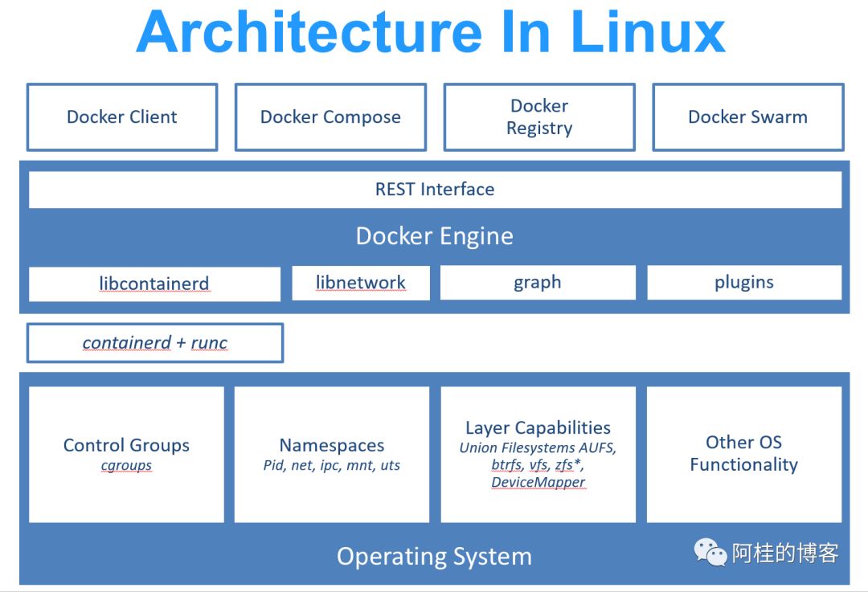Screen dimensions: 868x592
Task: Click the libnetwork block
Action: click(x=361, y=283)
